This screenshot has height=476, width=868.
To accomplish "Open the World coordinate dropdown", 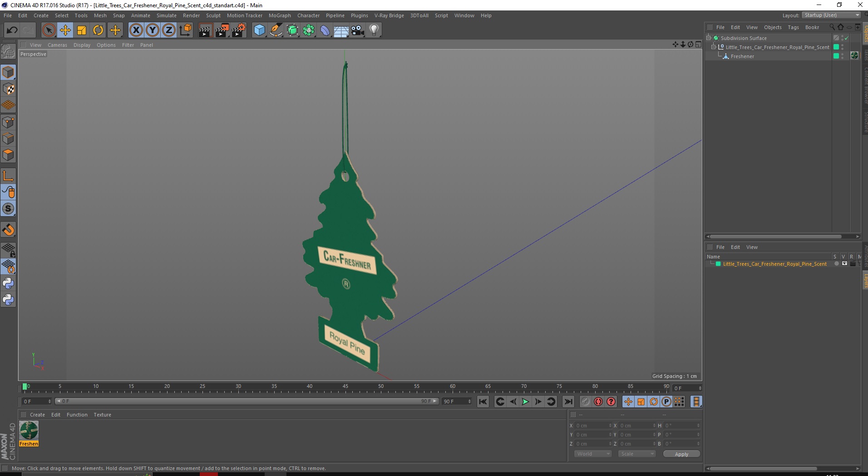I will (x=593, y=454).
